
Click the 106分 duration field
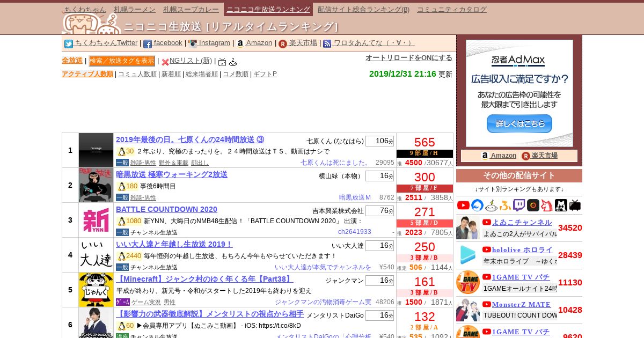[379, 141]
